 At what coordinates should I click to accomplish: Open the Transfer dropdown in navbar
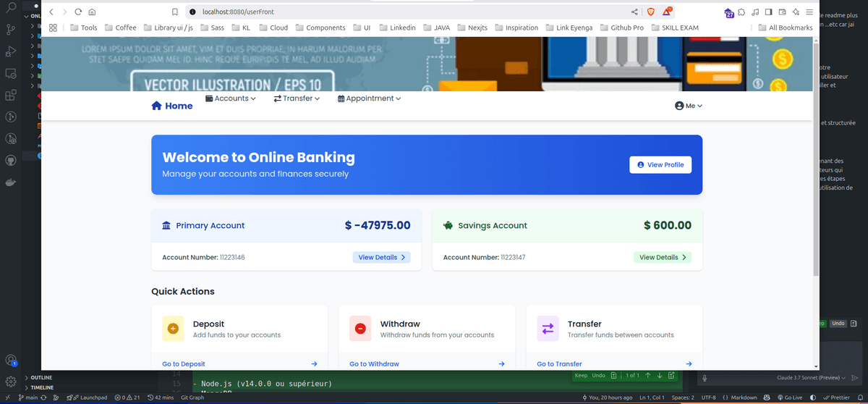[297, 98]
